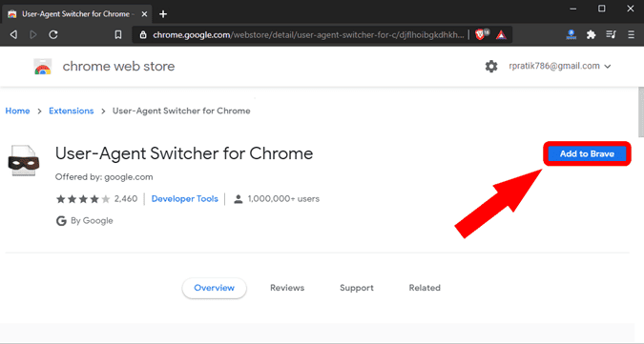Reload the page with the refresh icon
Viewport: 644px width, 344px height.
click(x=53, y=35)
